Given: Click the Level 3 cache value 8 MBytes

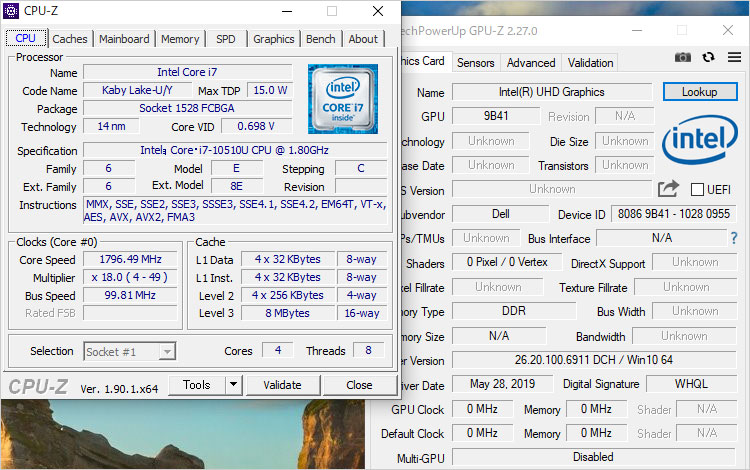Looking at the screenshot, I should point(287,313).
